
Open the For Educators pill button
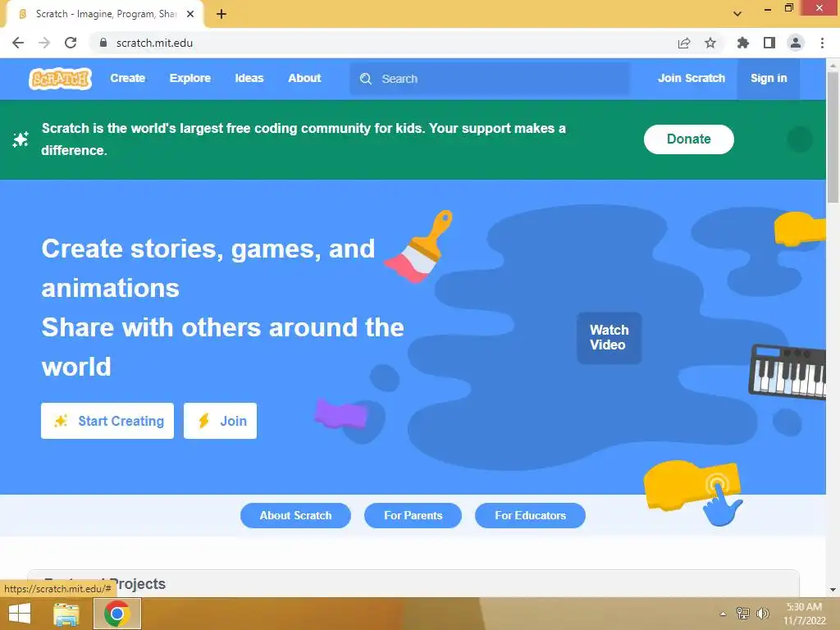click(531, 515)
